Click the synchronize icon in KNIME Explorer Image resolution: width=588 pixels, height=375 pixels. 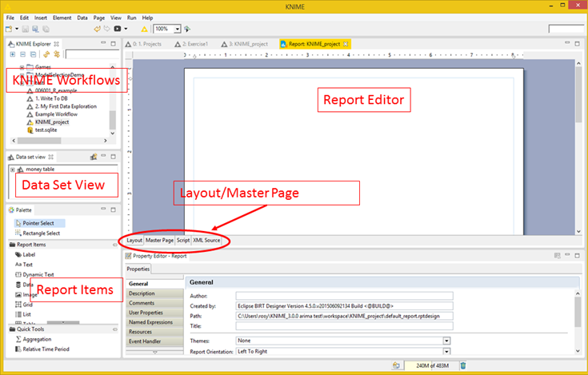(46, 54)
